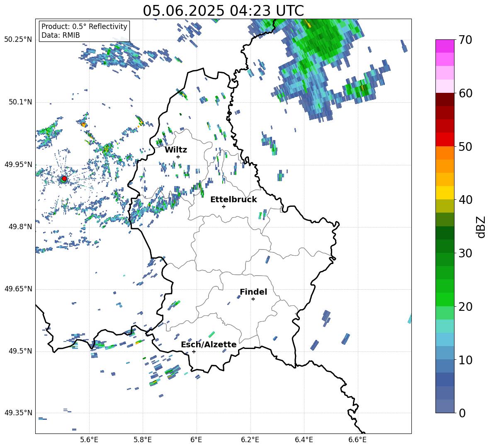Viewport: 491px width, 448px height.
Task: Pick the bright red colorbar swatch above 50
Action: [x=445, y=140]
